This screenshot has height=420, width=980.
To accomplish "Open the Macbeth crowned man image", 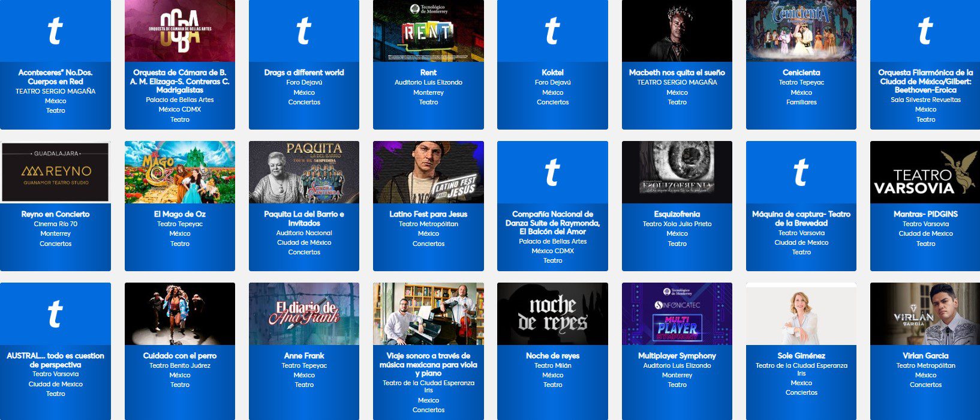I will 677,31.
